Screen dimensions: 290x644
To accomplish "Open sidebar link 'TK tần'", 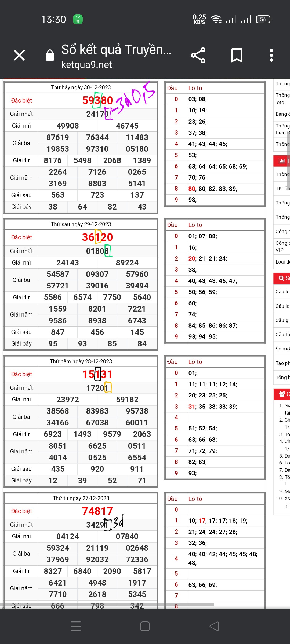I will pos(282,189).
